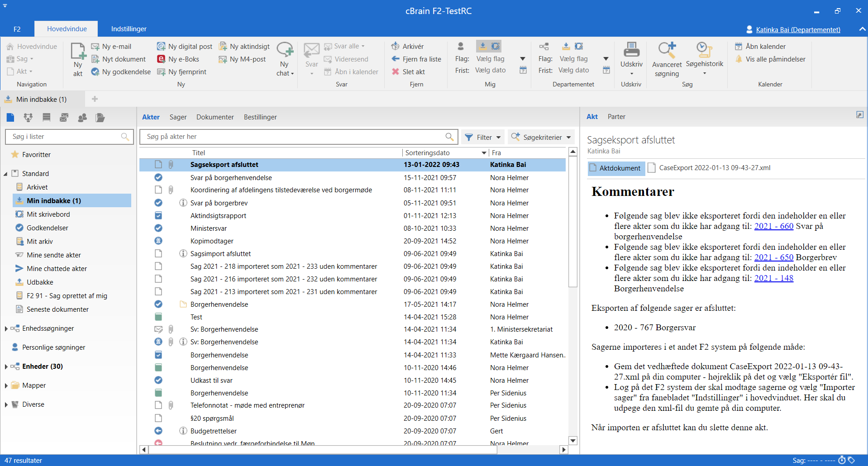Open Avanceret søgning
The width and height of the screenshot is (868, 466).
click(667, 59)
